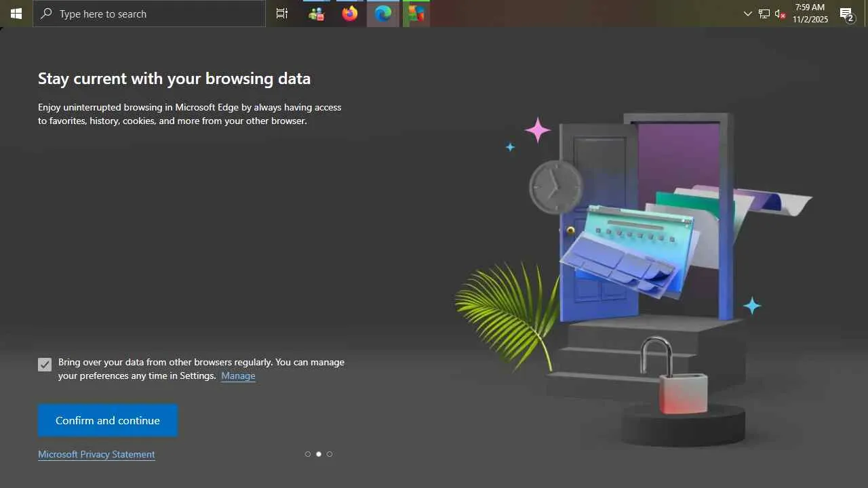Jump to the last page indicator dot

tap(330, 454)
